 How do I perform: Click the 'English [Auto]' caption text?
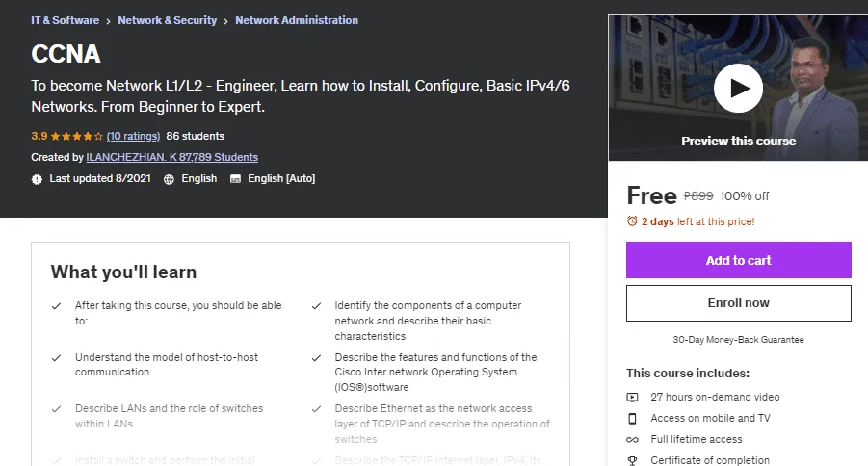tap(281, 178)
